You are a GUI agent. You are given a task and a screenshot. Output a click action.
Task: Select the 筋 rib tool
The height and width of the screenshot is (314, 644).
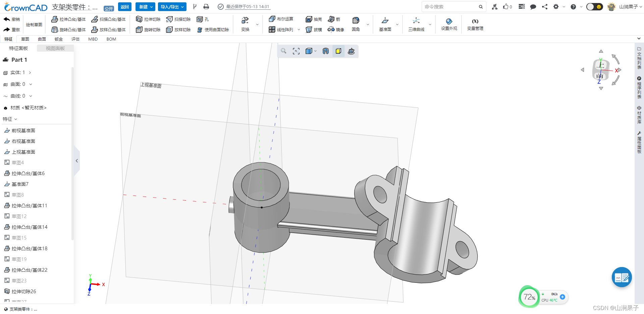[334, 19]
